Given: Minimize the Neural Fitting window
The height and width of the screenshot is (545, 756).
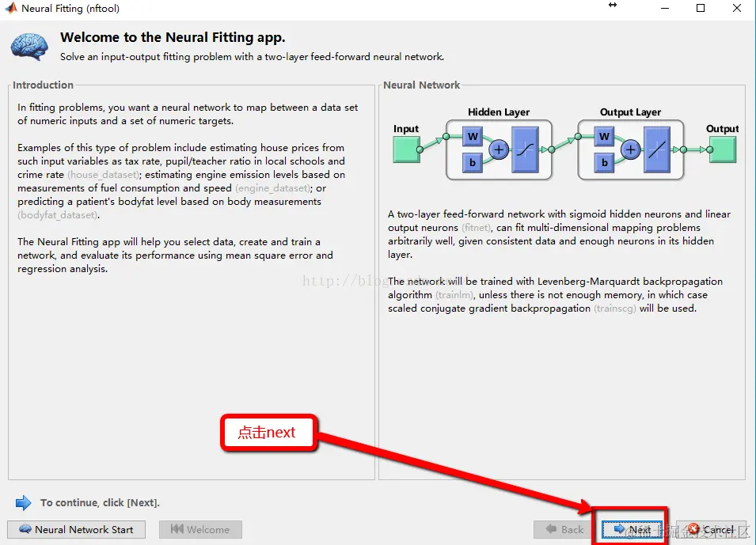Looking at the screenshot, I should [x=665, y=8].
